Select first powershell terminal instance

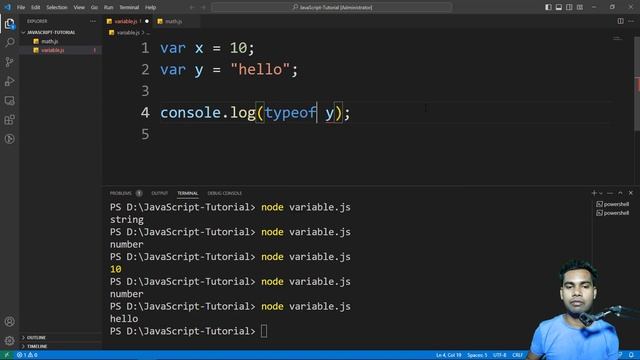[x=613, y=204]
